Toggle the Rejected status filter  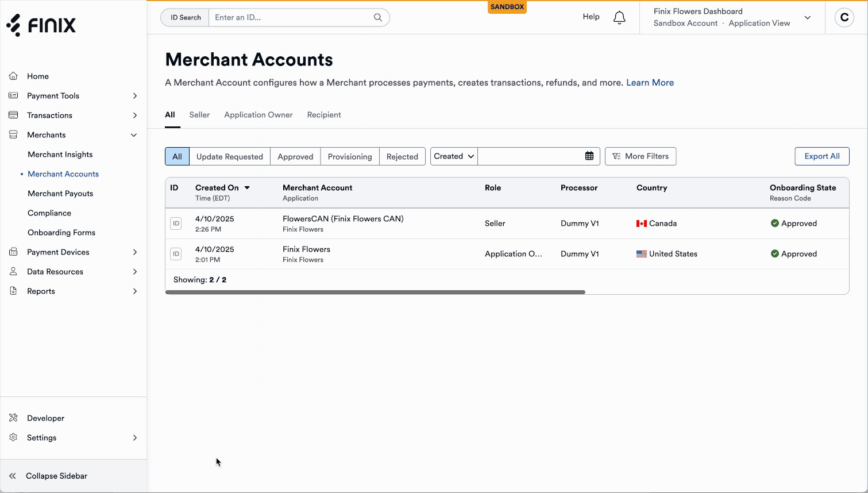(x=402, y=157)
